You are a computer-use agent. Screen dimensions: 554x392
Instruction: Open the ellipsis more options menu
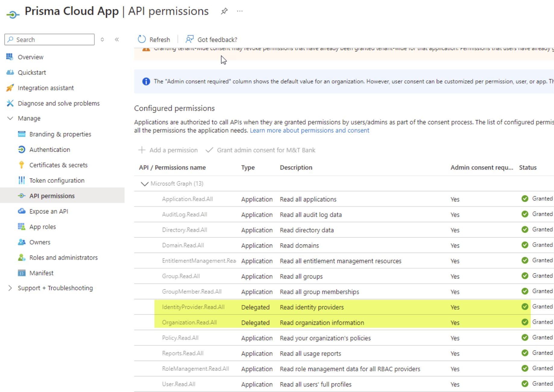tap(240, 11)
